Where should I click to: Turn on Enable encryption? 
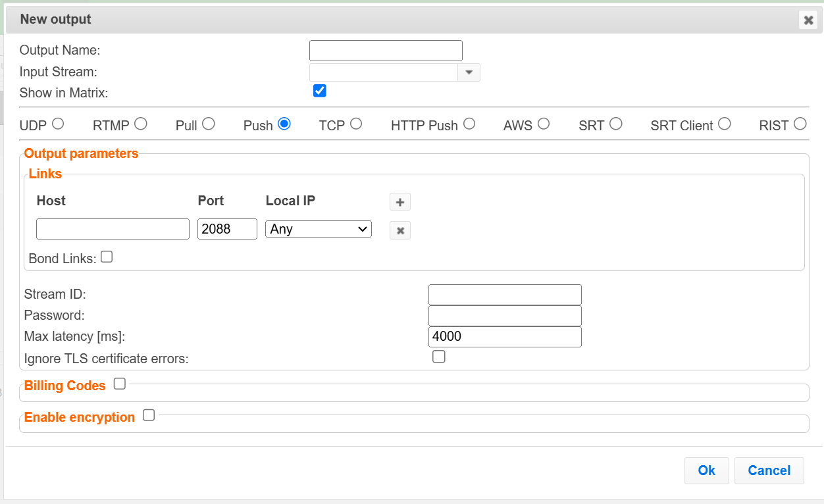click(148, 415)
